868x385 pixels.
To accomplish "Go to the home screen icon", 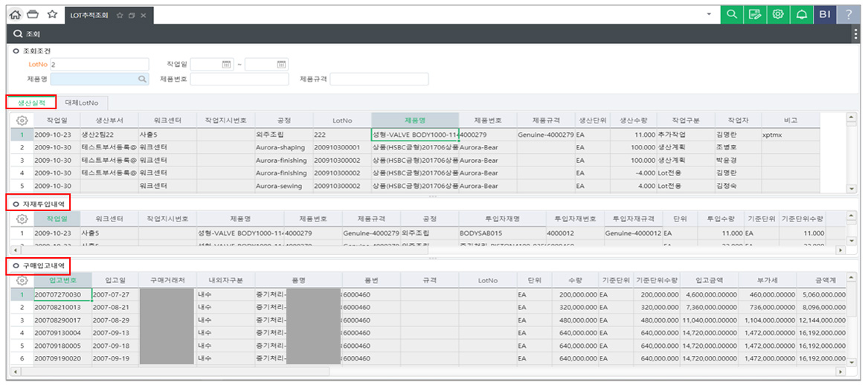I will (16, 14).
